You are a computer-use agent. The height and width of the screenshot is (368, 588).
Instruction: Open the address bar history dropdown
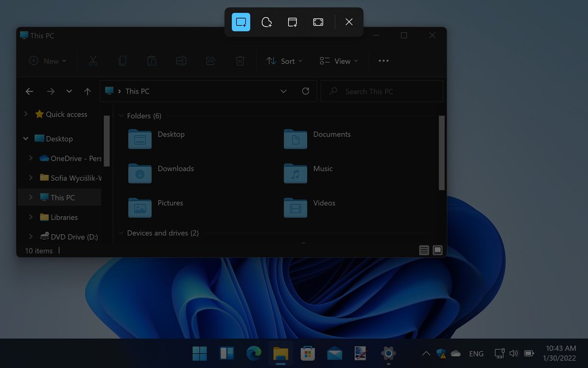click(x=283, y=91)
